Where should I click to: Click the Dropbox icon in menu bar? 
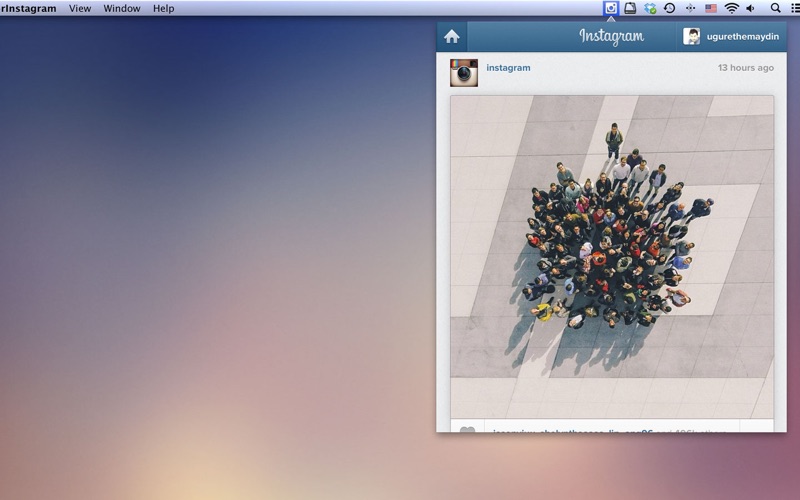click(650, 8)
